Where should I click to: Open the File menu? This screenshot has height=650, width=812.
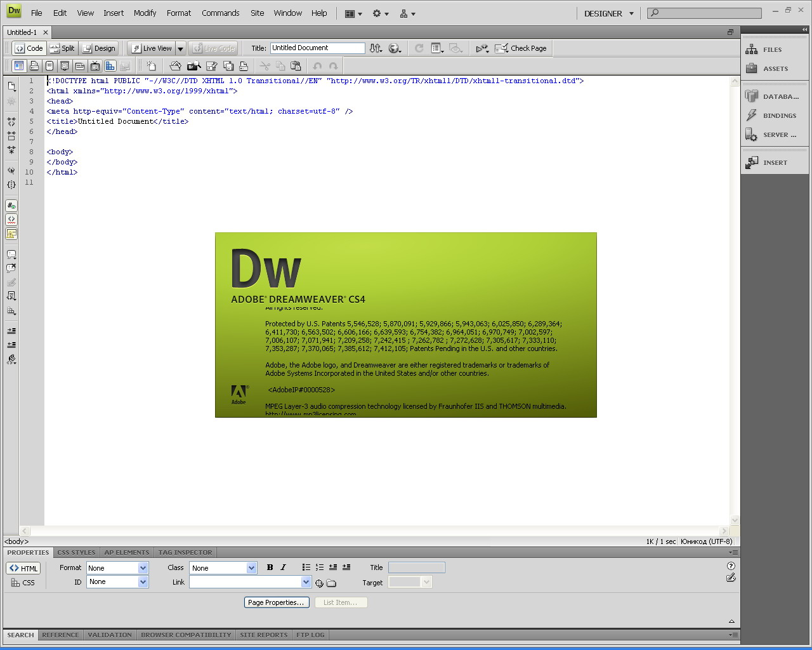(37, 13)
